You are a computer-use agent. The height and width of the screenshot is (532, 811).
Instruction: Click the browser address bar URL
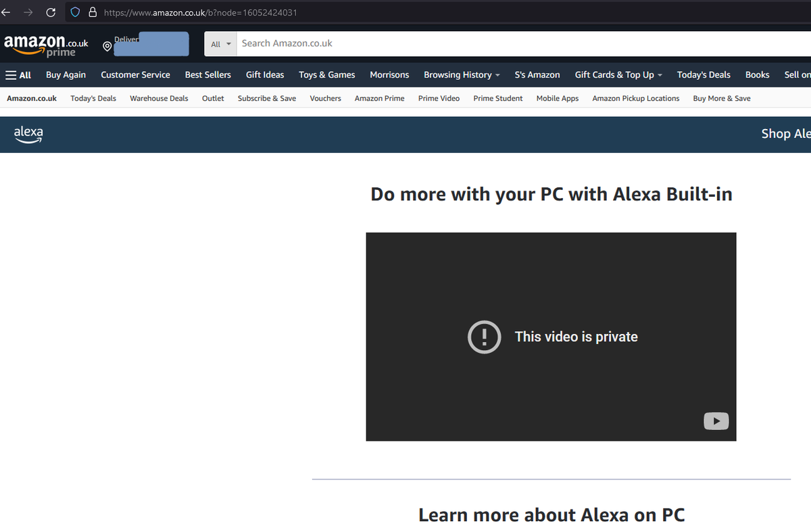[200, 12]
